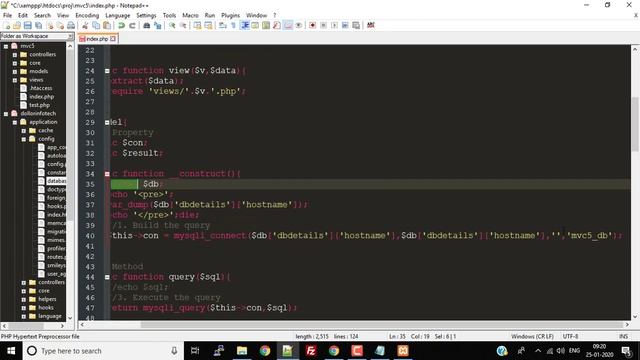640x360 pixels.
Task: Open Find via the binoculars icon
Action: pyautogui.click(x=147, y=25)
